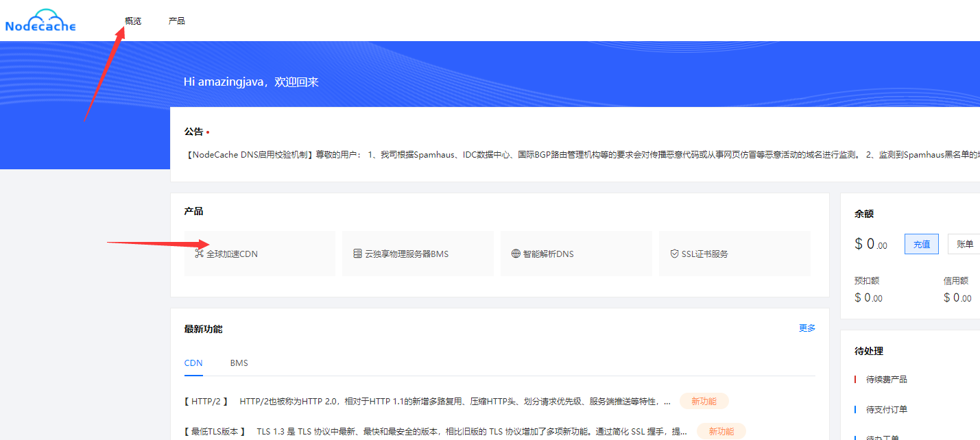Open SSL证书服务 product card
Screen dimensions: 980x440
point(734,254)
